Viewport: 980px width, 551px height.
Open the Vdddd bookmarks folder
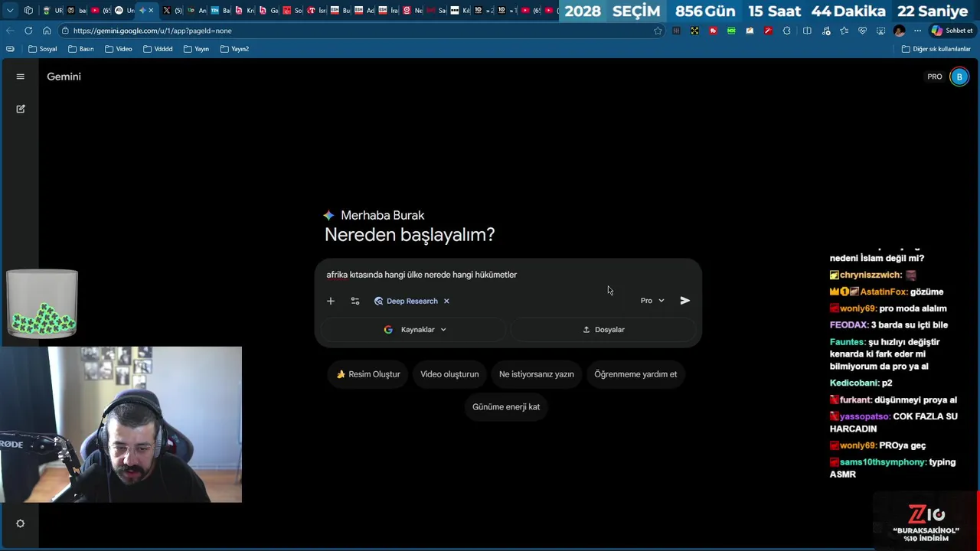tap(157, 49)
